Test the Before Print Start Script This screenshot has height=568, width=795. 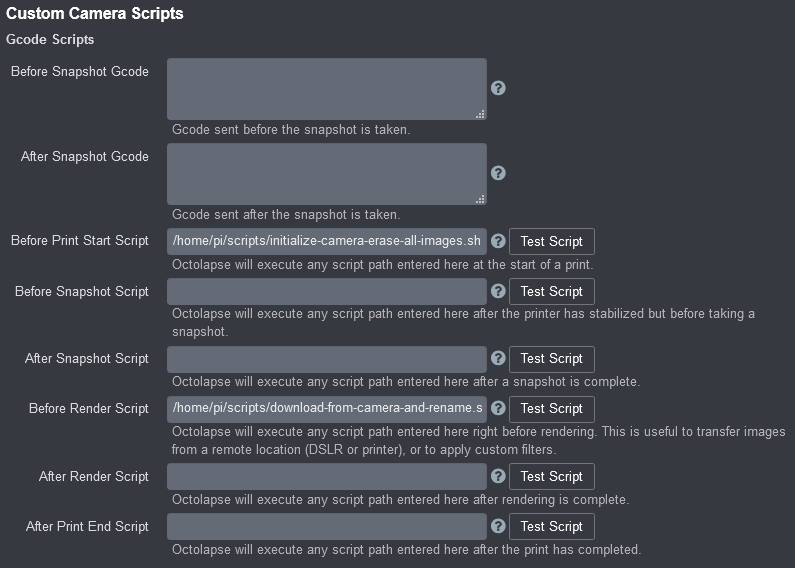pos(551,241)
